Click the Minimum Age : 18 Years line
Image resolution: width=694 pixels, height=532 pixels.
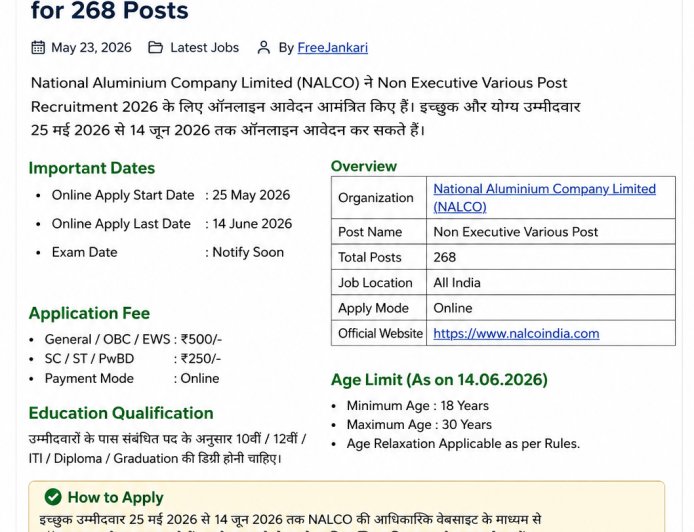point(418,405)
